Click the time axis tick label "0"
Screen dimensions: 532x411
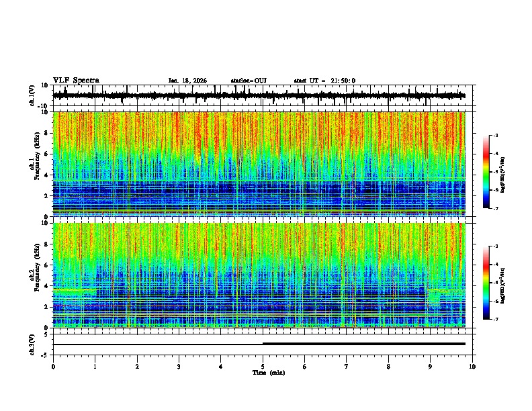(x=53, y=367)
